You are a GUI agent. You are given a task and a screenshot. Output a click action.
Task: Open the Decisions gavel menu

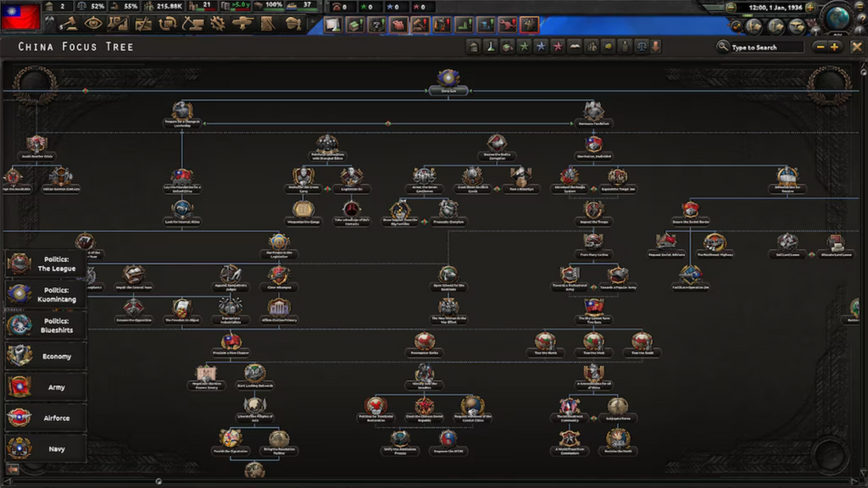(71, 24)
